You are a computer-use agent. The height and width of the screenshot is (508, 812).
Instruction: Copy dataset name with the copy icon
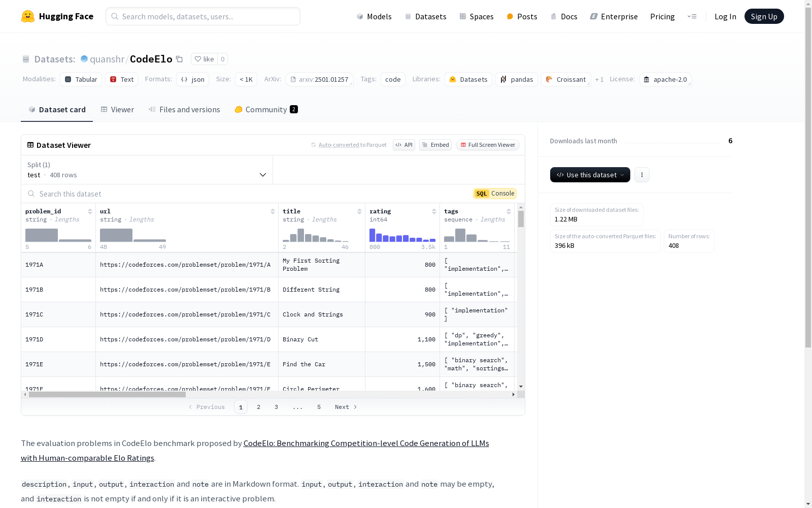click(179, 59)
